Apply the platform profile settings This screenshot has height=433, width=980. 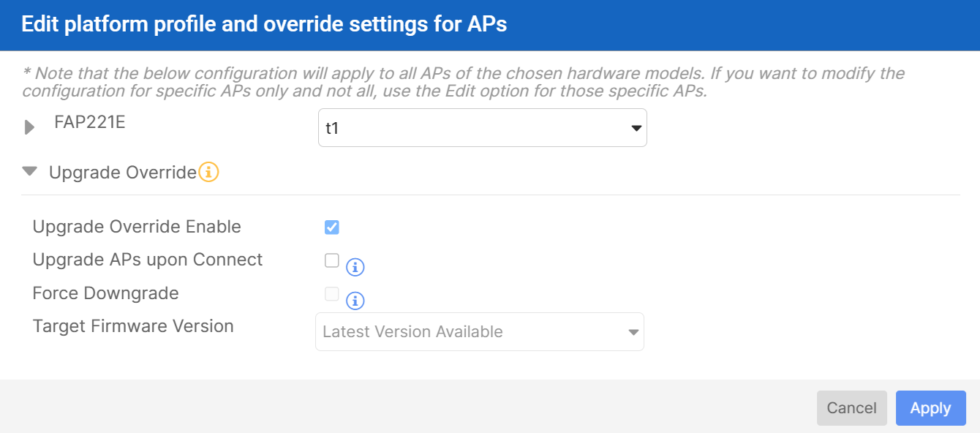pos(930,407)
